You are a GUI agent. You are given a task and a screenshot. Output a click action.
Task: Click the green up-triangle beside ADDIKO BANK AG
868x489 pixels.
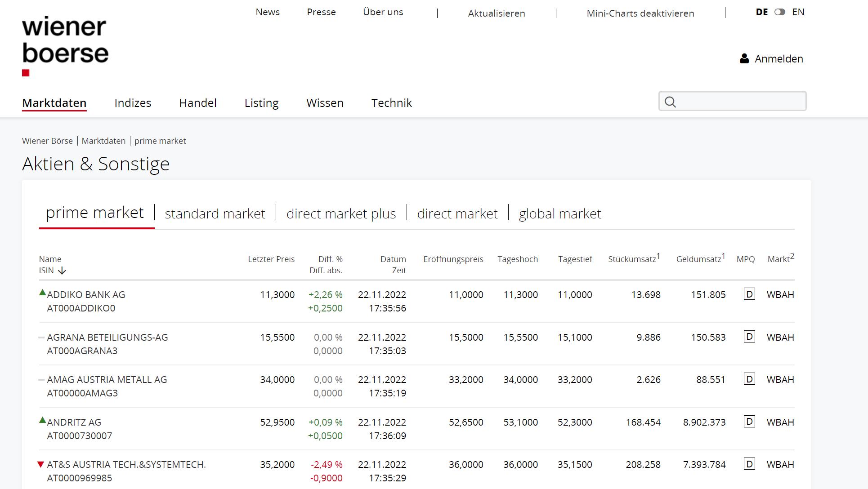tap(42, 293)
